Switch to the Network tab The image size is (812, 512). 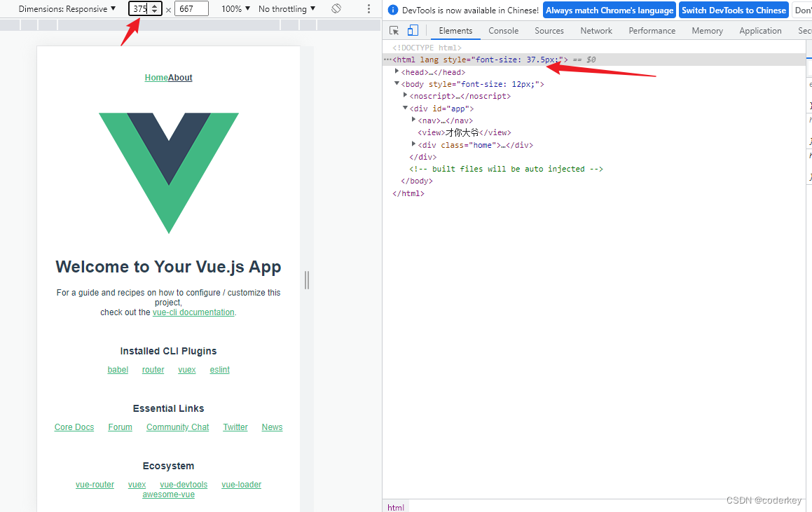(596, 31)
